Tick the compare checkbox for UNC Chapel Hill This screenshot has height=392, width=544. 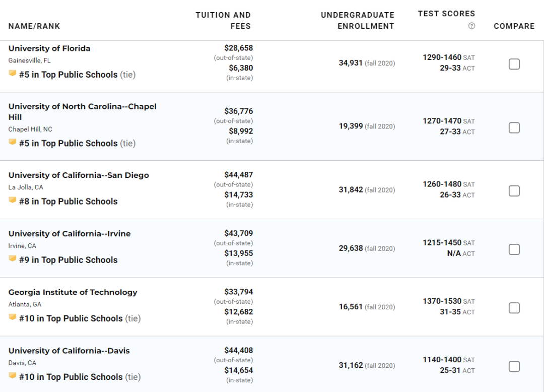coord(514,127)
